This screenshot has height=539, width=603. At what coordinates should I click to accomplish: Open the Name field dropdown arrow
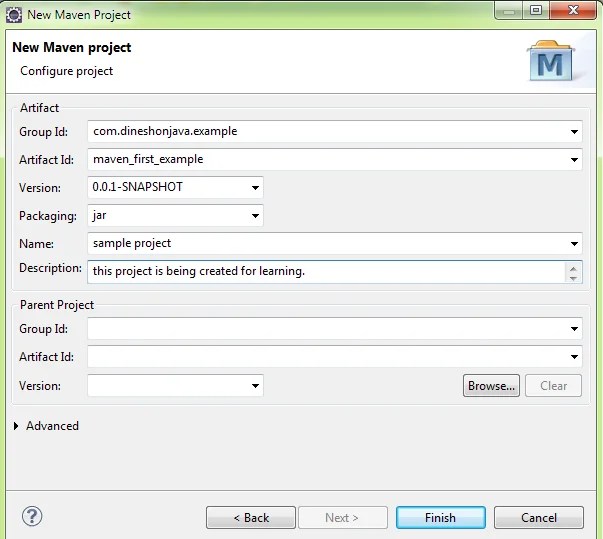point(574,244)
